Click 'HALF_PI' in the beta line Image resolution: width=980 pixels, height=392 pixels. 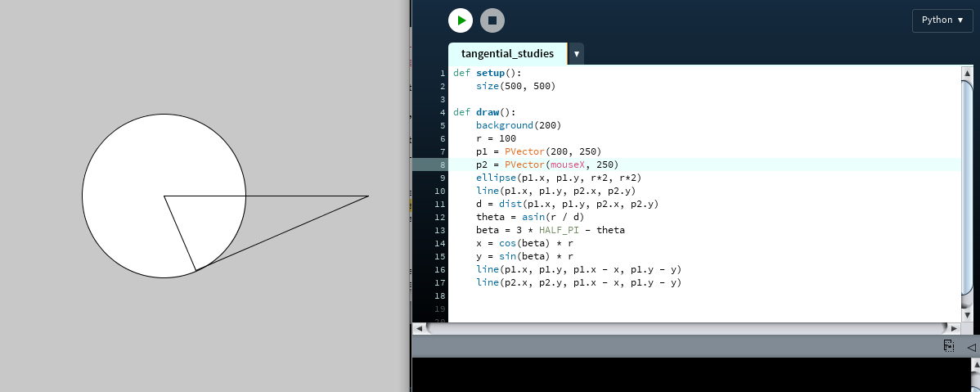point(559,231)
